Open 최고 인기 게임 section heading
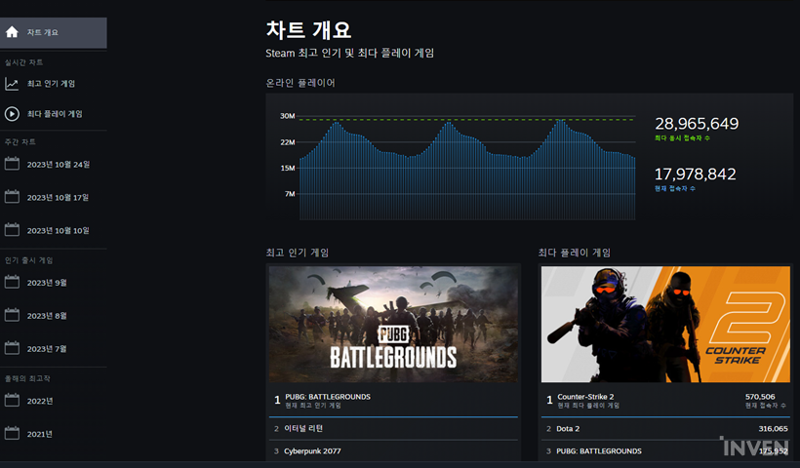This screenshot has height=468, width=800. (297, 253)
